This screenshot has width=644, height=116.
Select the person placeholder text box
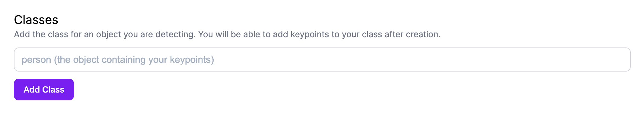point(322,60)
